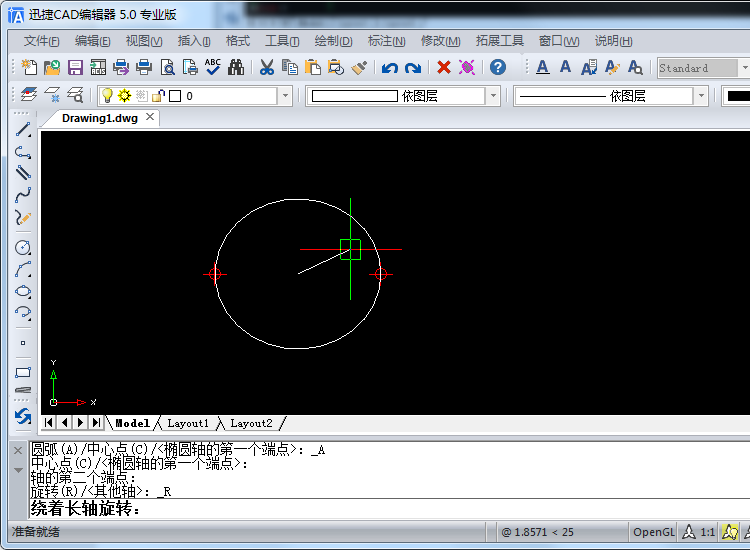Open the Help question mark icon
This screenshot has height=550, width=750.
(x=497, y=67)
